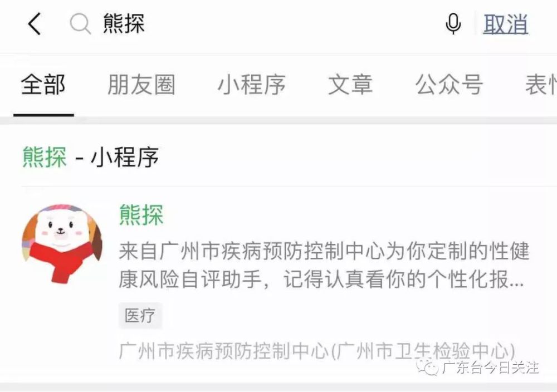Tap the publisher name 广州市疾病预防控制中心
The height and width of the screenshot is (392, 557).
point(223,350)
